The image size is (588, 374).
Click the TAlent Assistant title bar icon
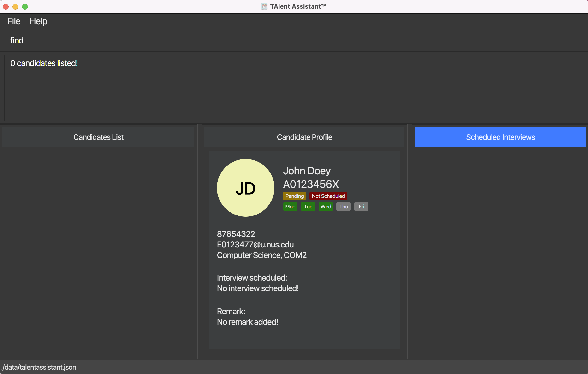tap(264, 6)
